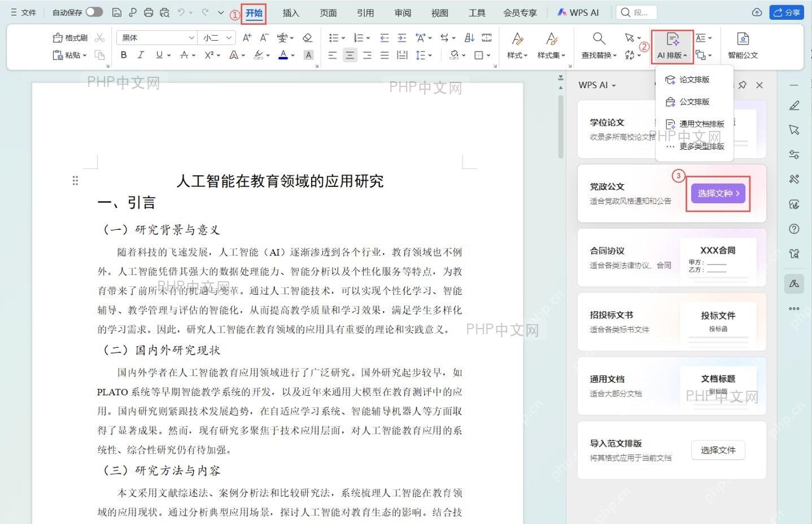Open the 文件 file menu

23,12
